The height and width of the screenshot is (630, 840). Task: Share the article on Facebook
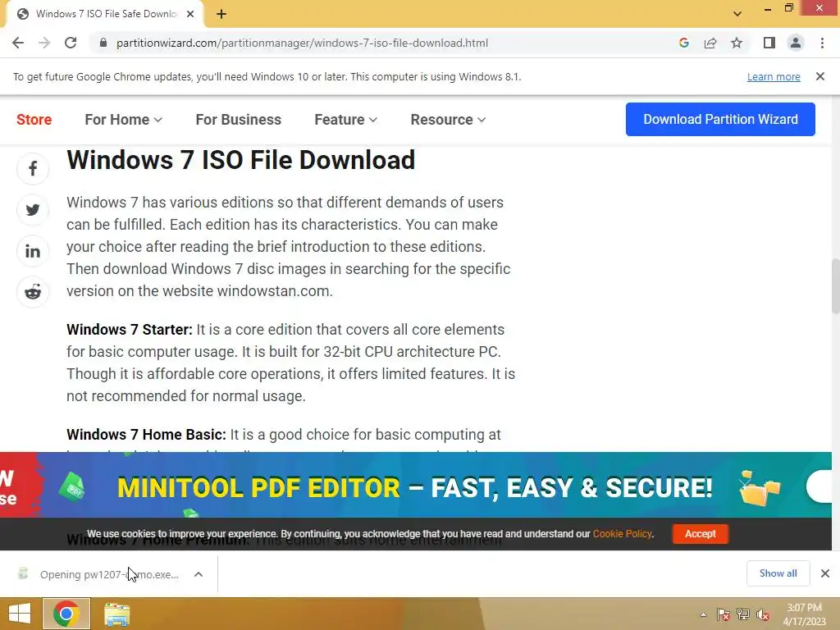[x=33, y=169]
